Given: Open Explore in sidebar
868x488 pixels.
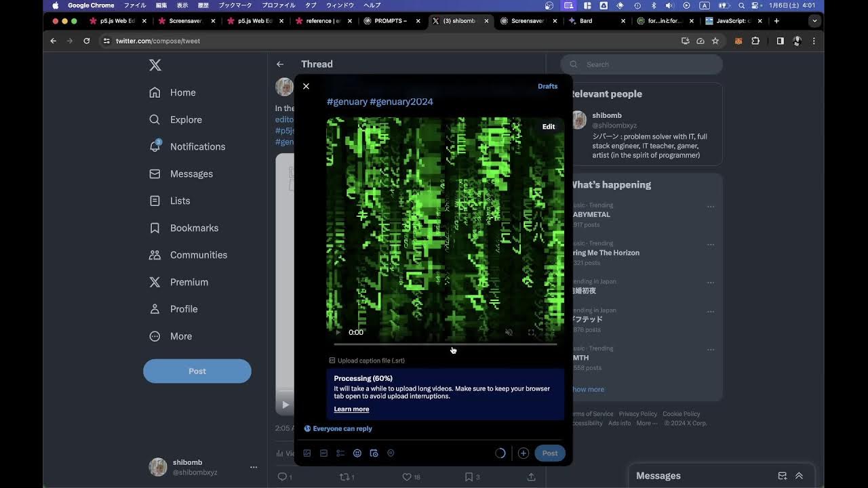Looking at the screenshot, I should 176,119.
